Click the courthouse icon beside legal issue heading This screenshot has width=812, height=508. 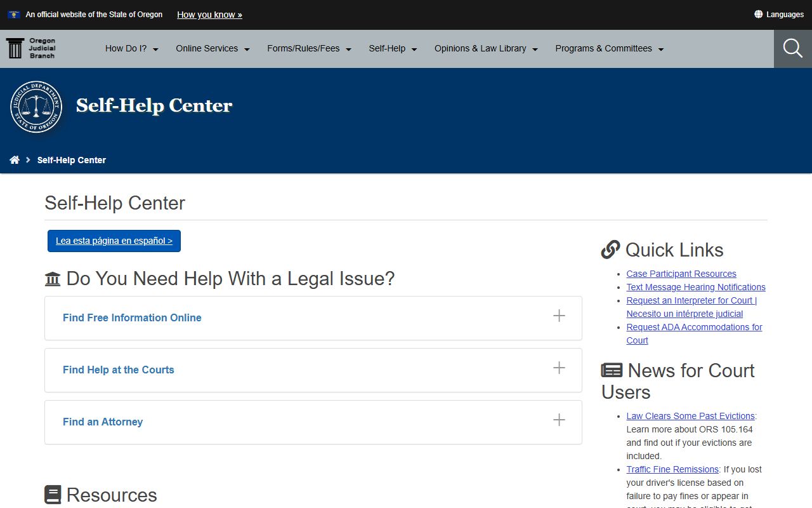coord(53,279)
